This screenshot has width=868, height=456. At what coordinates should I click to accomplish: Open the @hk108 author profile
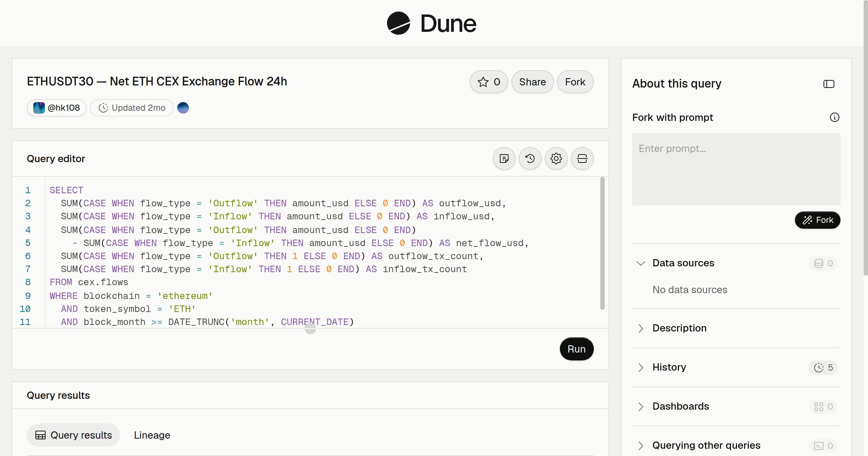click(57, 108)
